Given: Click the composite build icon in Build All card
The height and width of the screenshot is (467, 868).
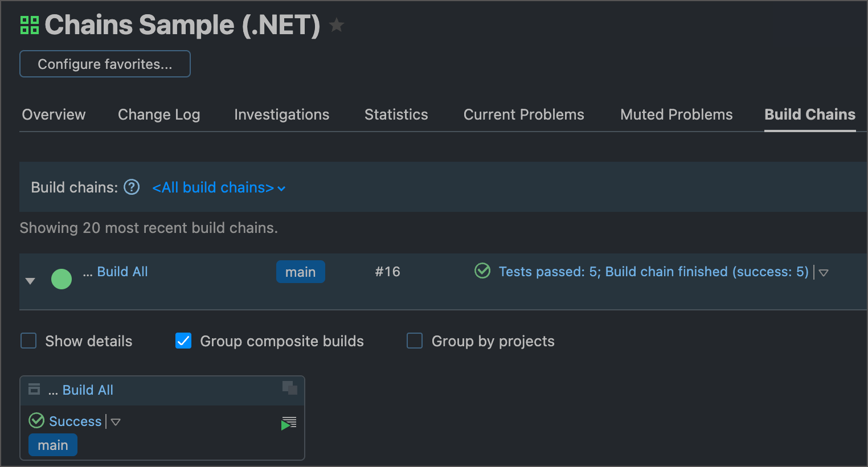Looking at the screenshot, I should (x=34, y=390).
